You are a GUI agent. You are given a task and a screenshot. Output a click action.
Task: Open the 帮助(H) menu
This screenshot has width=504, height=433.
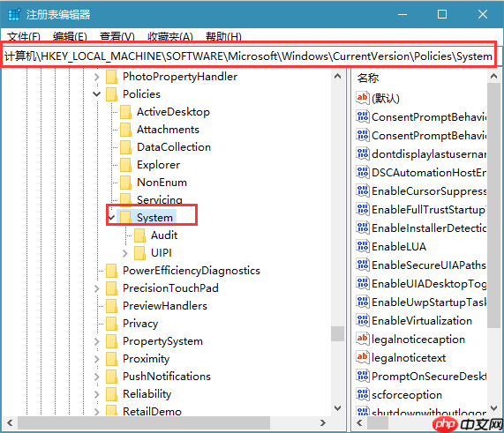pos(223,37)
